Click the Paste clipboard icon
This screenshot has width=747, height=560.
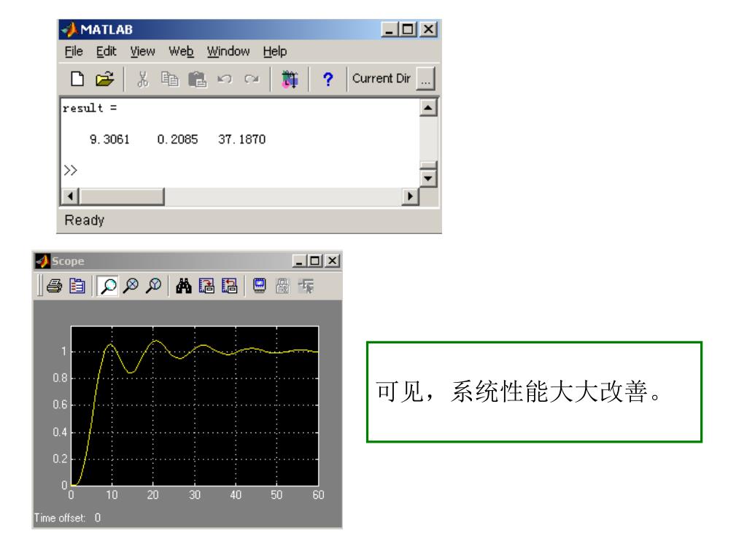(197, 79)
